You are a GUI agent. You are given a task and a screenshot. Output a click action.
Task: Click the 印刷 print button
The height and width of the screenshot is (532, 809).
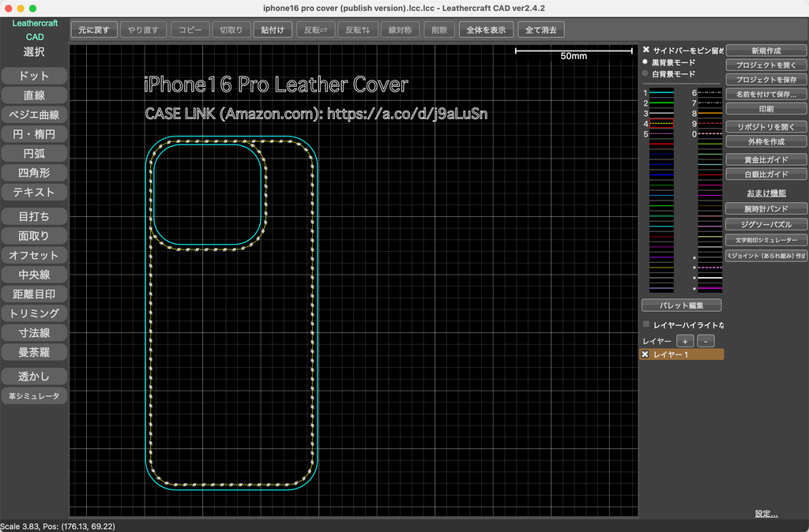click(766, 109)
